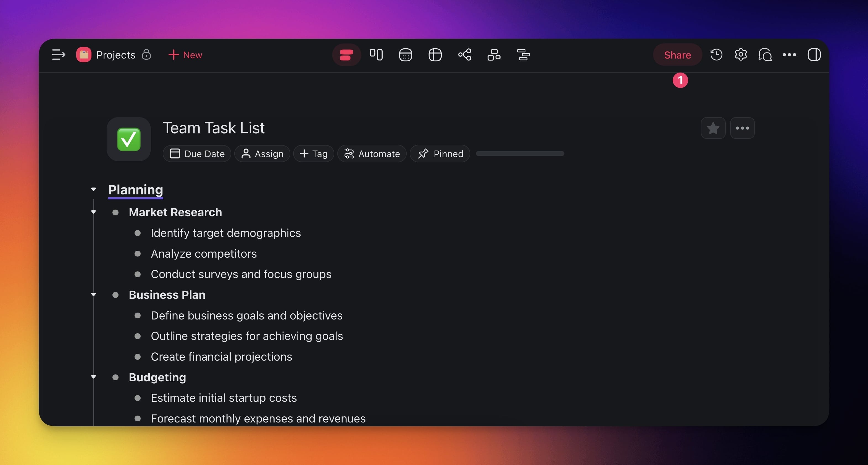This screenshot has height=465, width=868.
Task: Click the progress bar next to Pinned
Action: [x=520, y=154]
